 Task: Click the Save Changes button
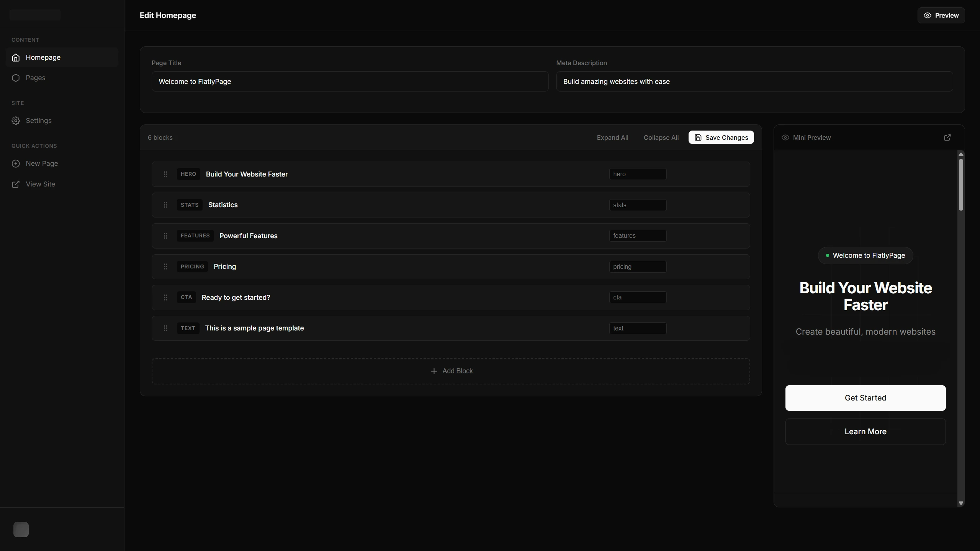tap(720, 137)
